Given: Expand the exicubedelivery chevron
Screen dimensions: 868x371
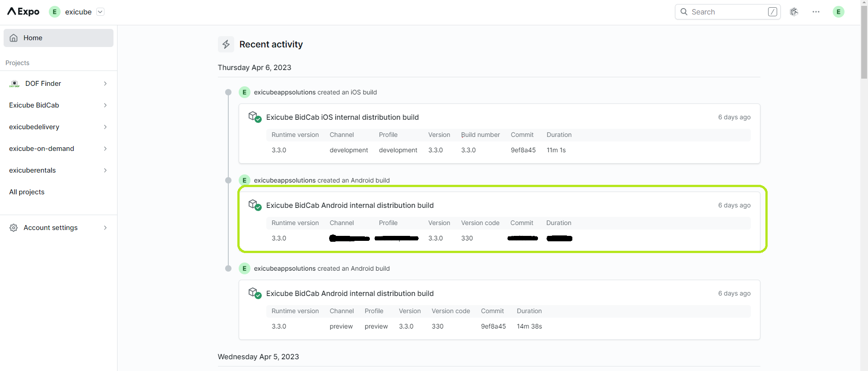Looking at the screenshot, I should (105, 127).
